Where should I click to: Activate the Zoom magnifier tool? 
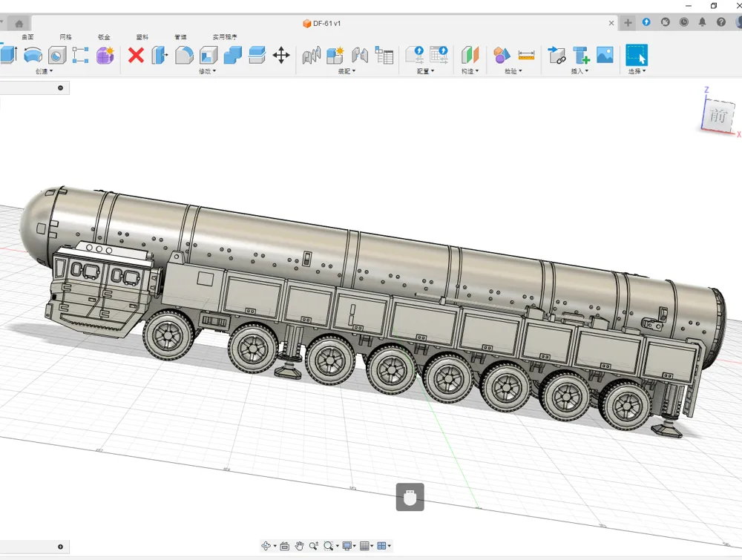click(314, 546)
